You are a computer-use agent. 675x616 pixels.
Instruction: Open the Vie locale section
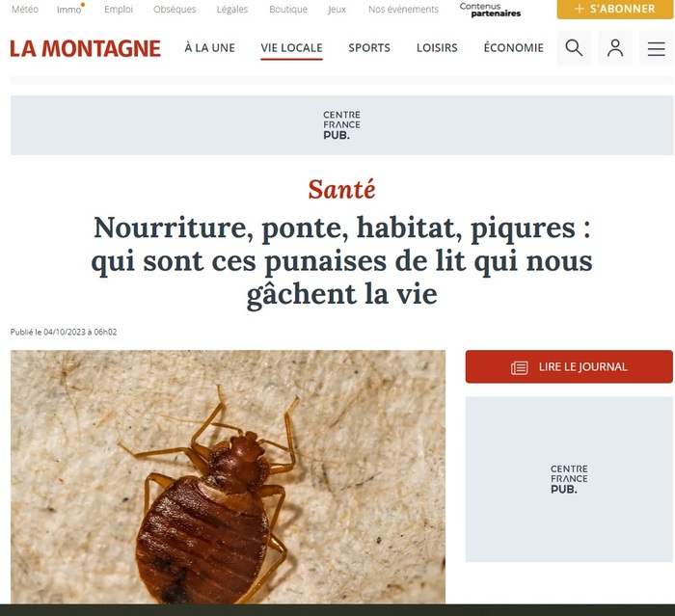pyautogui.click(x=291, y=48)
